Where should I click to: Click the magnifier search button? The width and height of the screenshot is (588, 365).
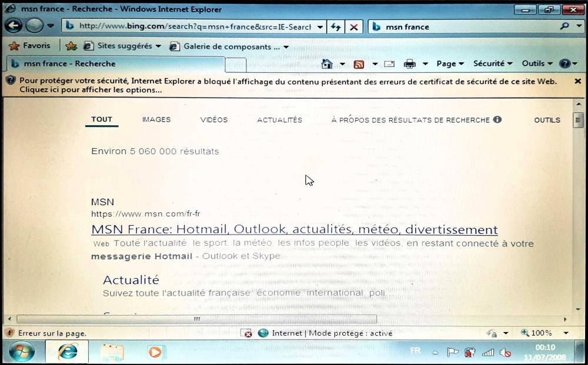pyautogui.click(x=564, y=26)
